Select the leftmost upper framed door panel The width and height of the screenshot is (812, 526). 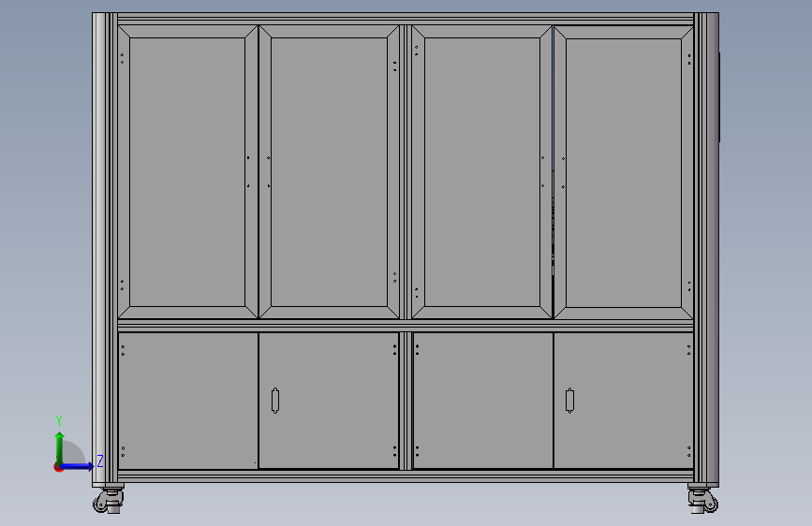(187, 172)
